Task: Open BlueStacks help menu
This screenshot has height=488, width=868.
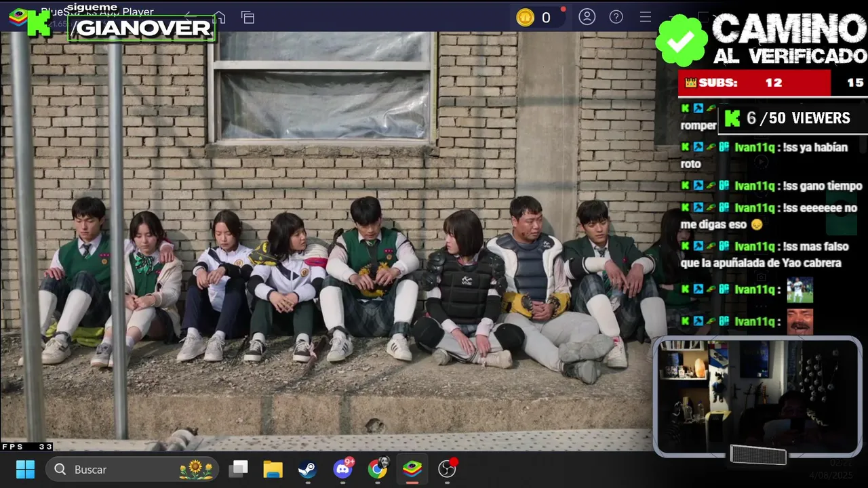Action: (616, 17)
